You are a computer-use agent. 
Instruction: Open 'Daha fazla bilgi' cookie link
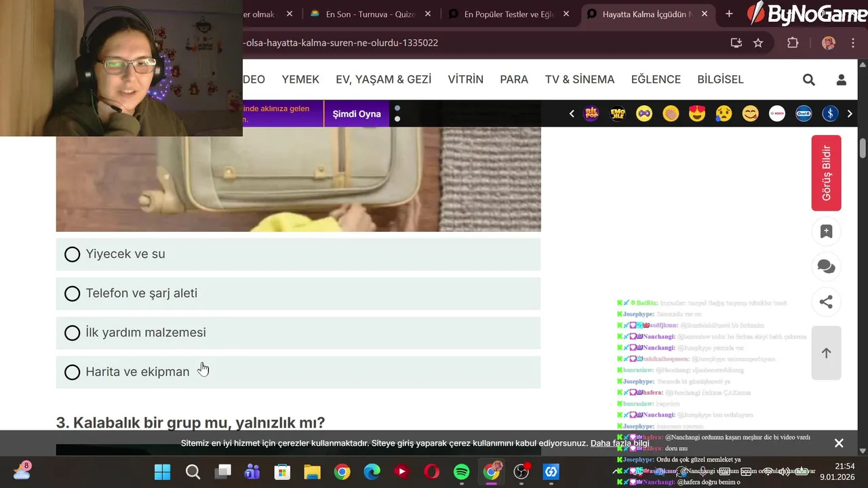(620, 443)
